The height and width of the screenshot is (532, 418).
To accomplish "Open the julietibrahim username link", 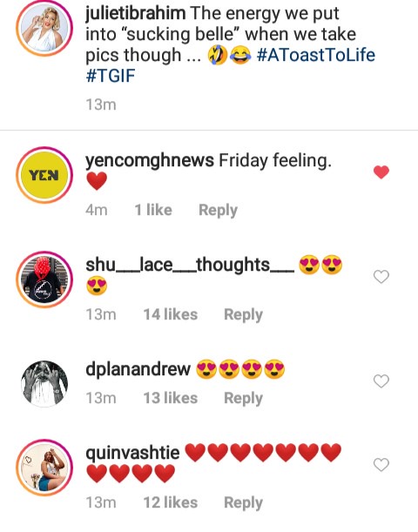I will point(135,14).
